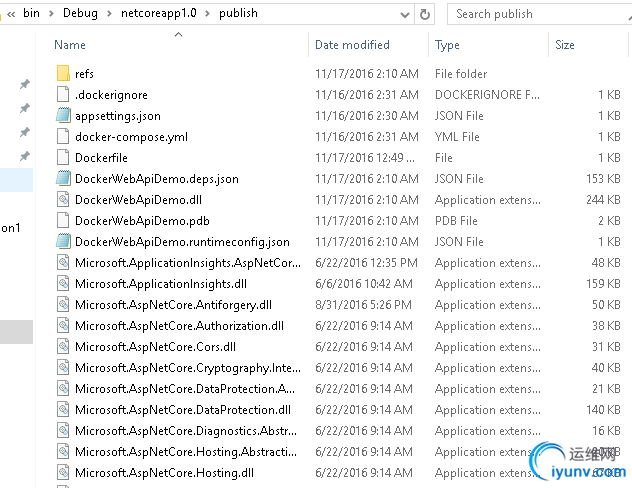Select the refs folder name

tap(84, 74)
